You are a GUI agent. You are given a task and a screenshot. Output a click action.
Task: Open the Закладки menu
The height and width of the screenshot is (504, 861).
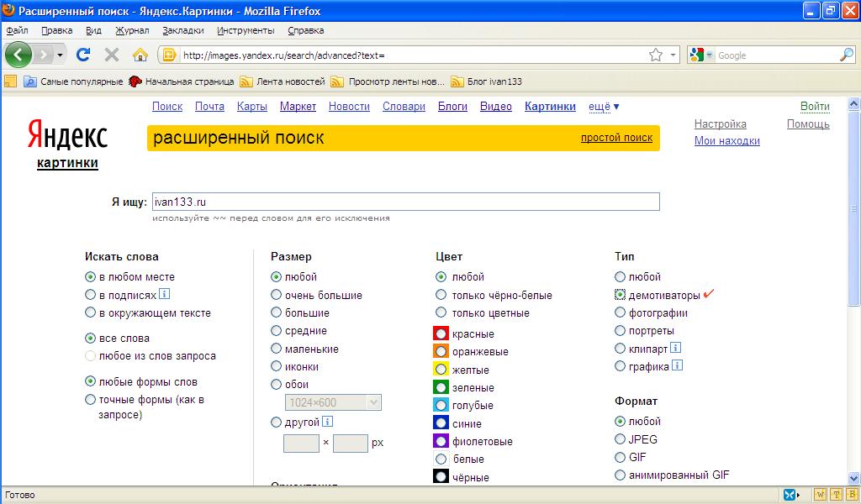point(182,31)
